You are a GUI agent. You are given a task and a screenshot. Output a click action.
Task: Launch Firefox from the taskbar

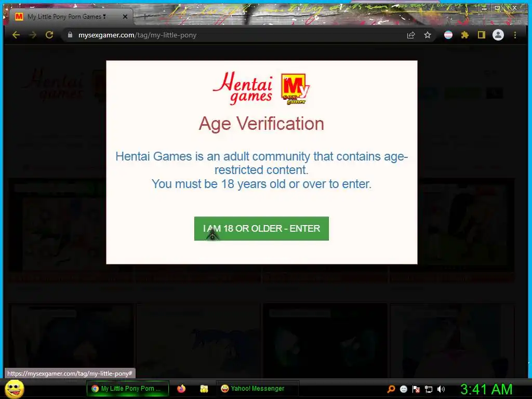point(181,389)
